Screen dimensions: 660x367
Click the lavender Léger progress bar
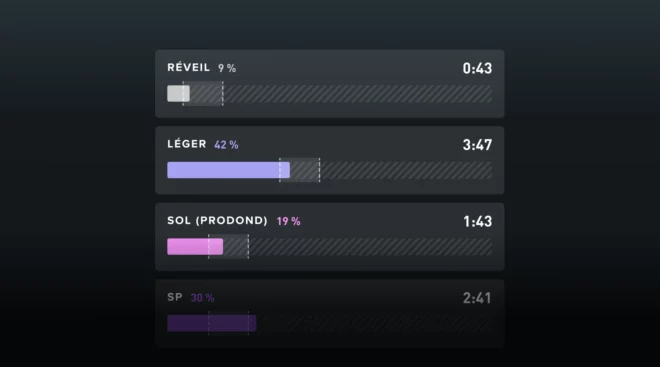[229, 170]
